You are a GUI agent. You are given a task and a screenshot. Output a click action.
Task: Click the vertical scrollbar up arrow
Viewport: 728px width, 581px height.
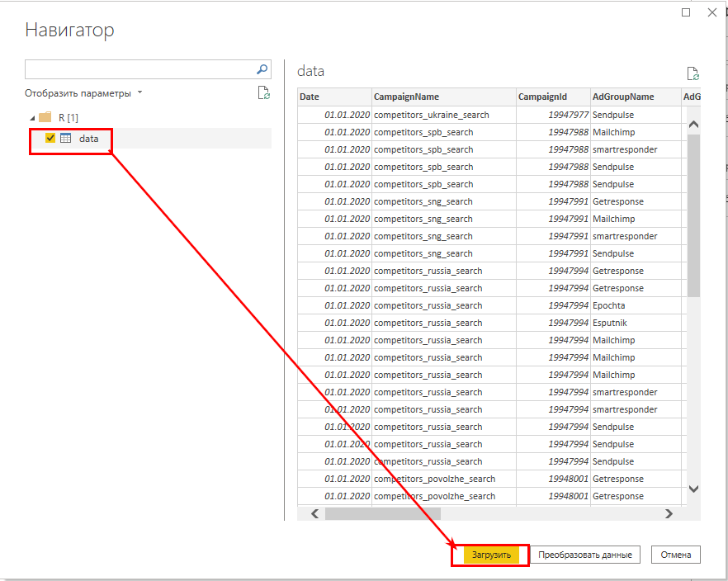[x=693, y=123]
